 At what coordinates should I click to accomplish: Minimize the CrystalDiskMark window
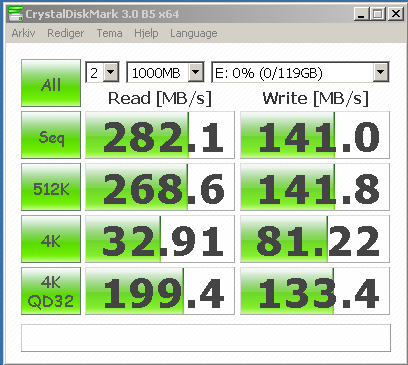[x=361, y=14]
